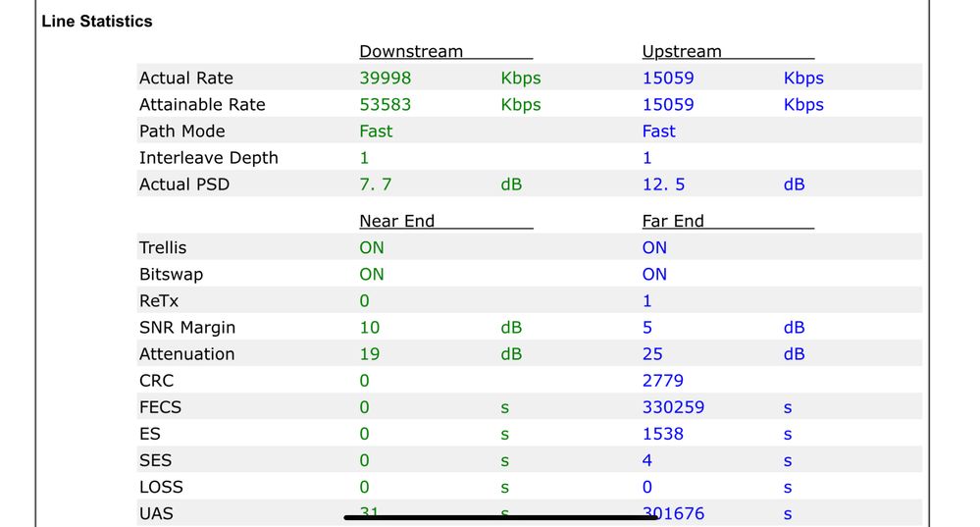Click the LOSS row label
This screenshot has height=527, width=980.
point(161,487)
